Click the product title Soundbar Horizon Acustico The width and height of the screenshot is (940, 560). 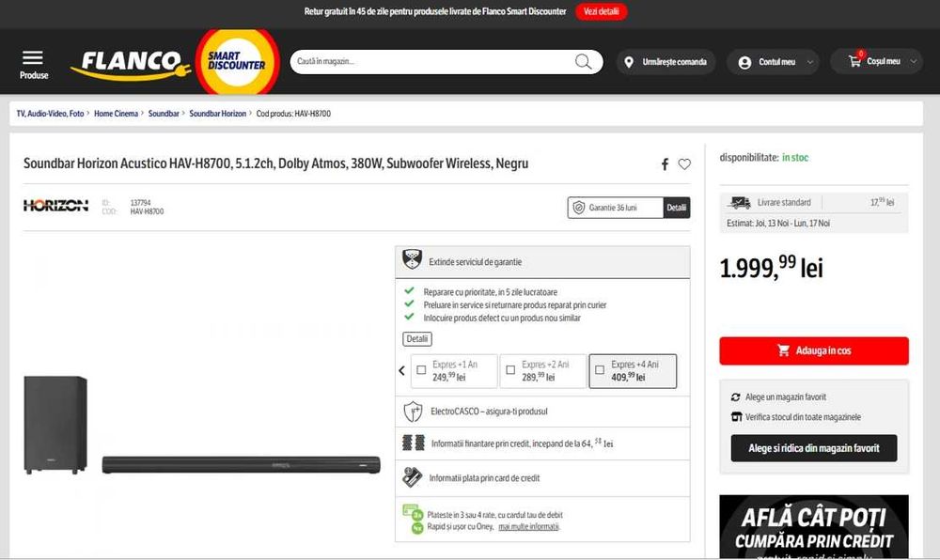point(275,163)
